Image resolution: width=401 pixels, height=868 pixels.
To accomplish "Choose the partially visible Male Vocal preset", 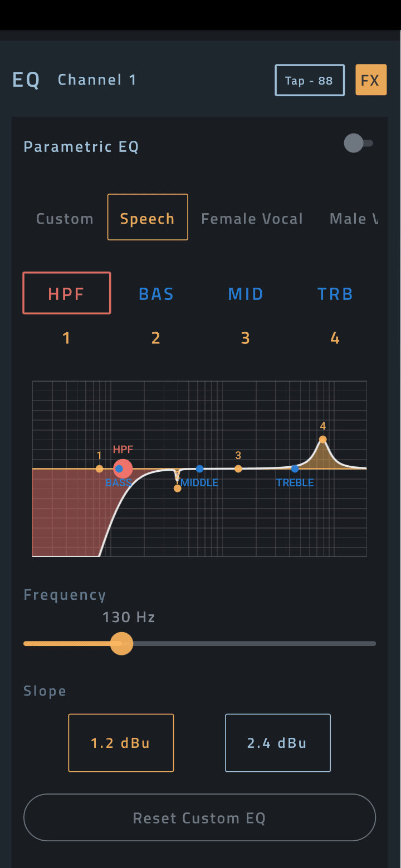I will click(353, 219).
